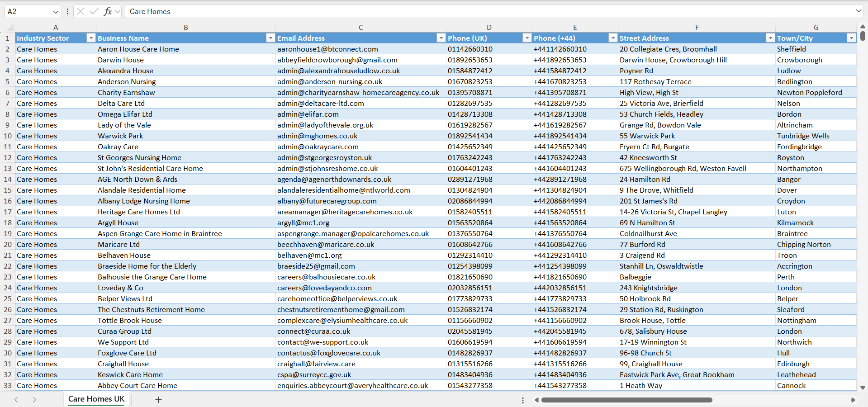This screenshot has width=868, height=407.
Task: Go to next sheet arrow
Action: [x=34, y=400]
